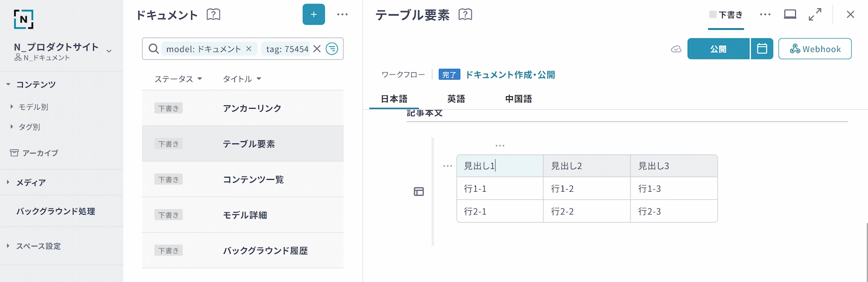868x282 pixels.
Task: Switch to the 中国語 language tab
Action: tap(518, 99)
